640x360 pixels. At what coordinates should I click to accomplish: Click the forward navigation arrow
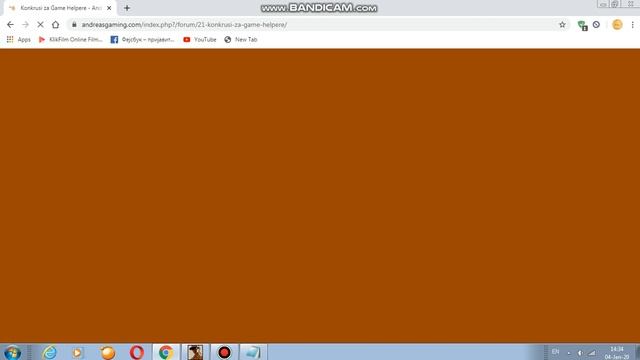25,24
